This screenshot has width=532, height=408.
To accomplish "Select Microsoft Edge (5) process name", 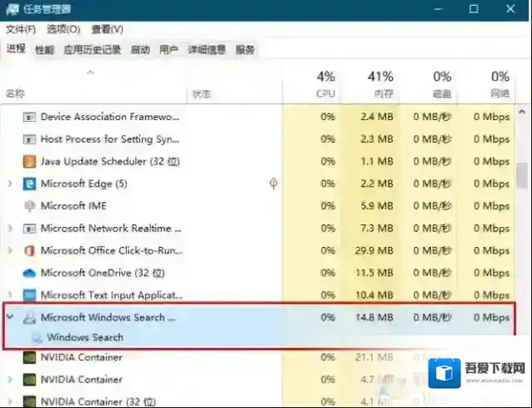I will (84, 184).
